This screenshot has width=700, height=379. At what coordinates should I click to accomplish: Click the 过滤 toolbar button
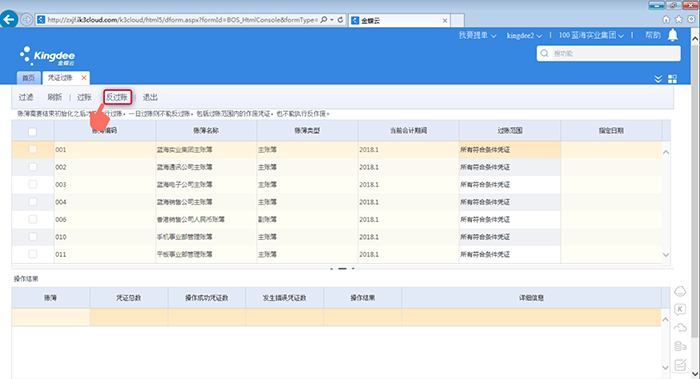pos(26,97)
